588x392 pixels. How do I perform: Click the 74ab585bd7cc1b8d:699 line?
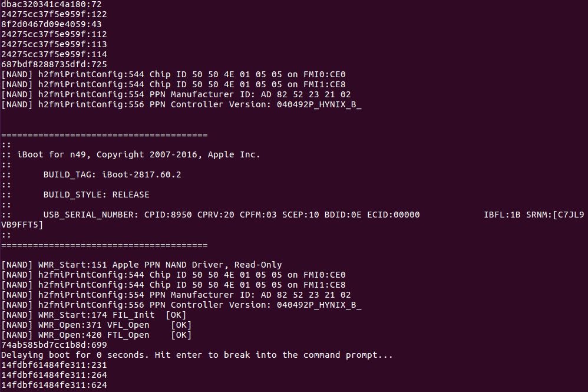point(54,345)
